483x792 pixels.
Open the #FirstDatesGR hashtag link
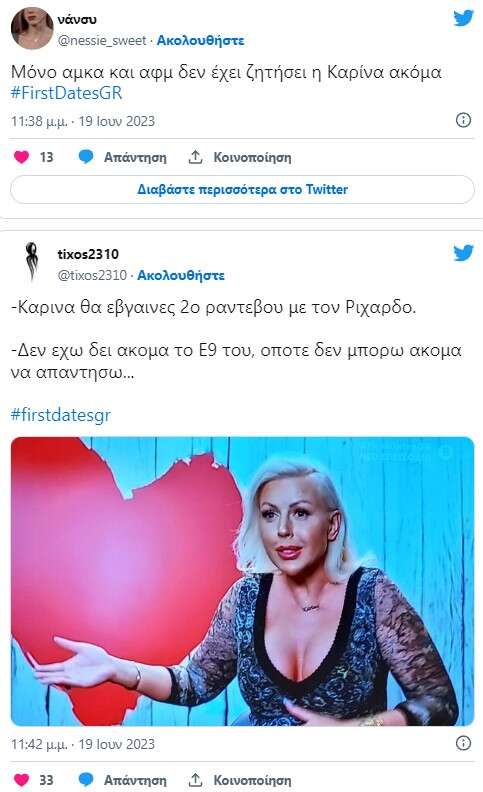66,93
